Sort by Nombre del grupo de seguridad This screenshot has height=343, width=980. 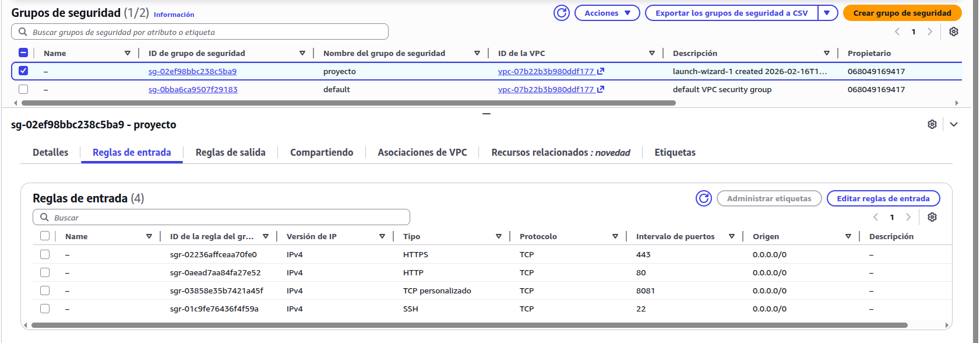[x=477, y=53]
